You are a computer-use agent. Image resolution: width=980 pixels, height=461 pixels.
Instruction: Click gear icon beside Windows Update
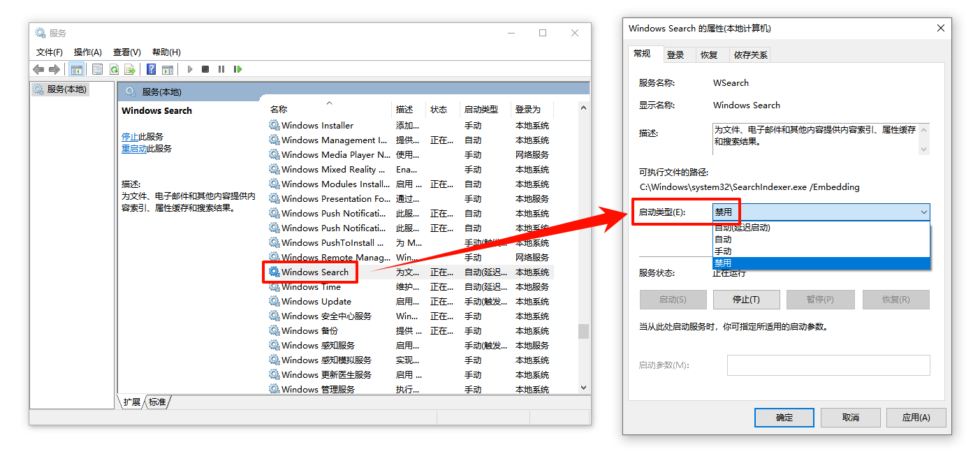274,302
